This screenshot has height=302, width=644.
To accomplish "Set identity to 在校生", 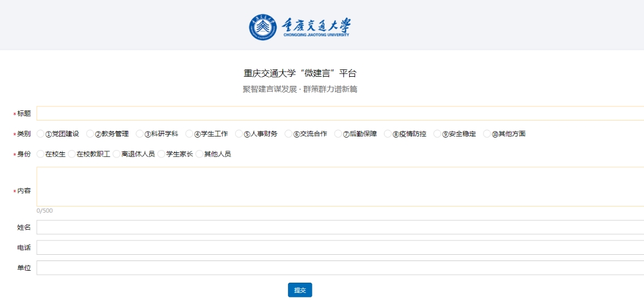I will pos(40,154).
